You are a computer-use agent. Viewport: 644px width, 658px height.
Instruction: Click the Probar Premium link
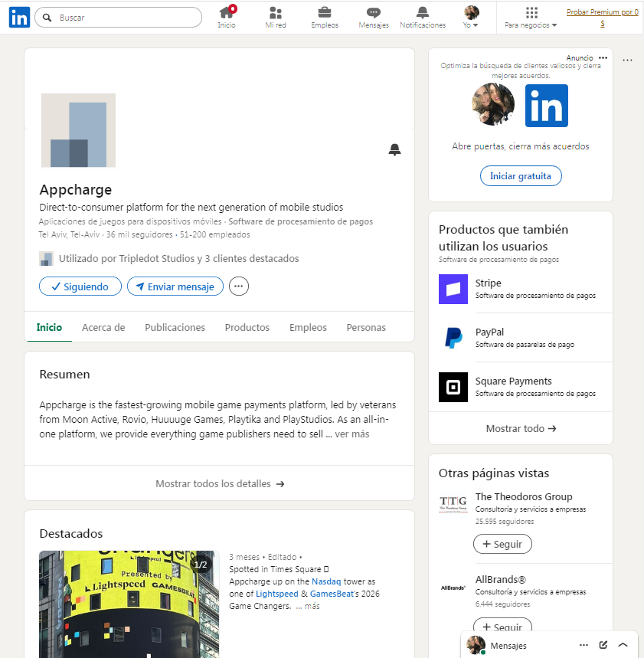tap(602, 18)
